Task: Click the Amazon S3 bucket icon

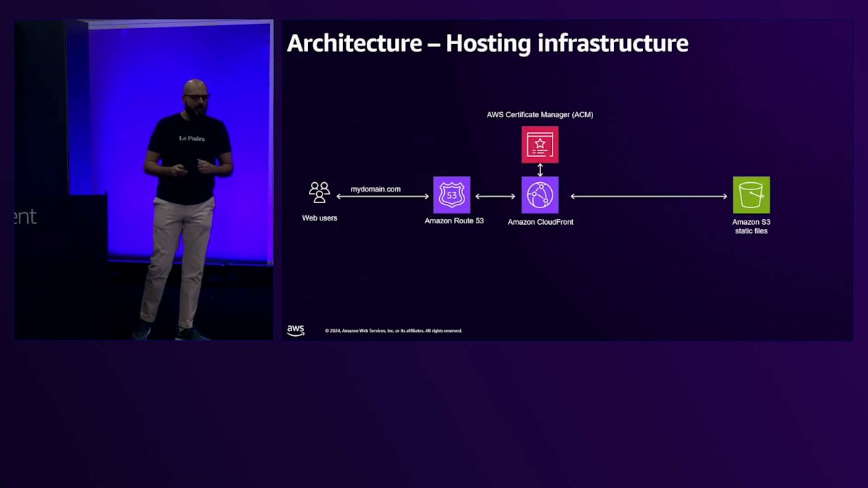Action: [751, 195]
